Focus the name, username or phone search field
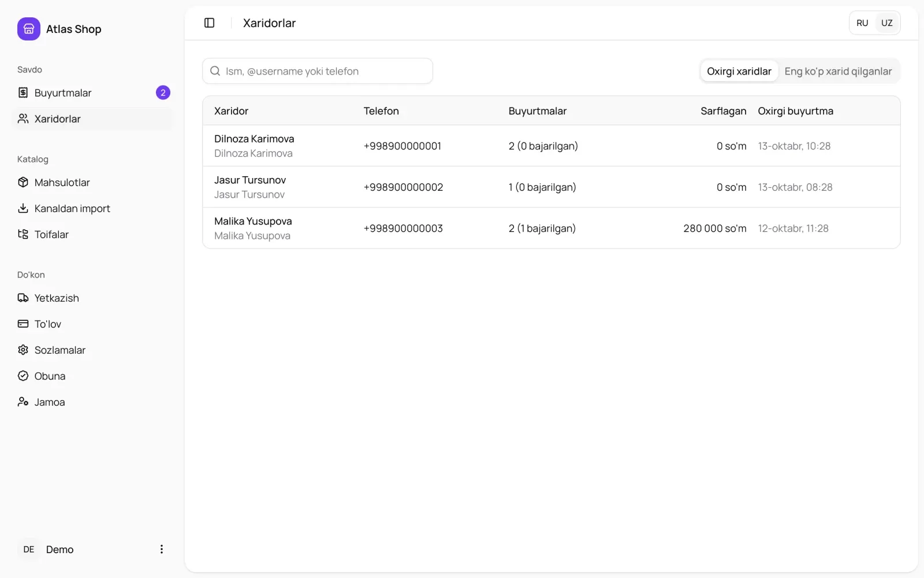The image size is (924, 578). coord(318,71)
